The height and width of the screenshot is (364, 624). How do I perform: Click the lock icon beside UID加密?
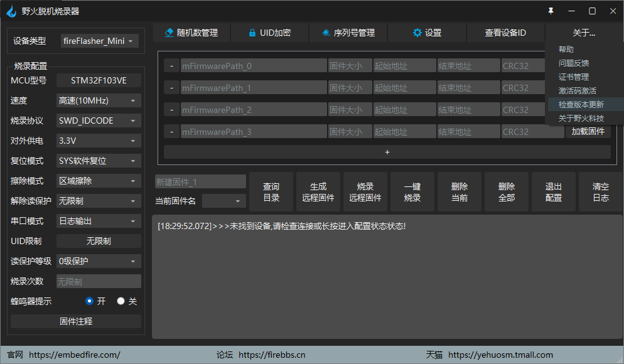252,33
